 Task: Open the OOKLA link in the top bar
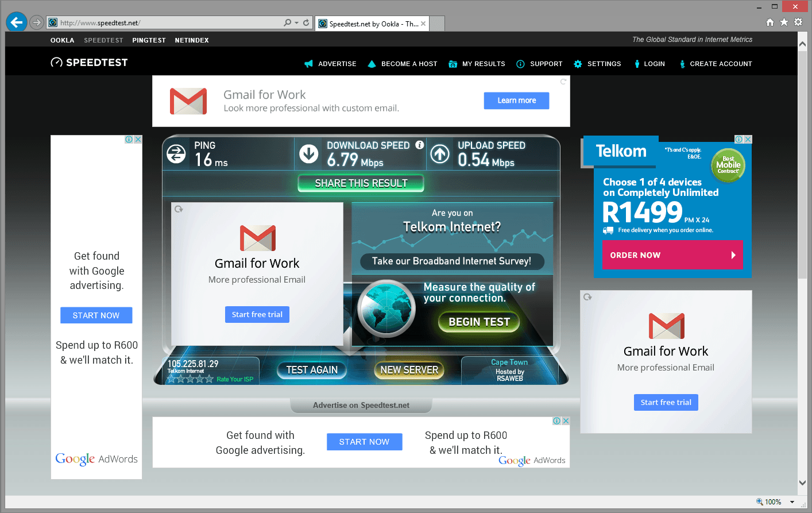[x=63, y=40]
